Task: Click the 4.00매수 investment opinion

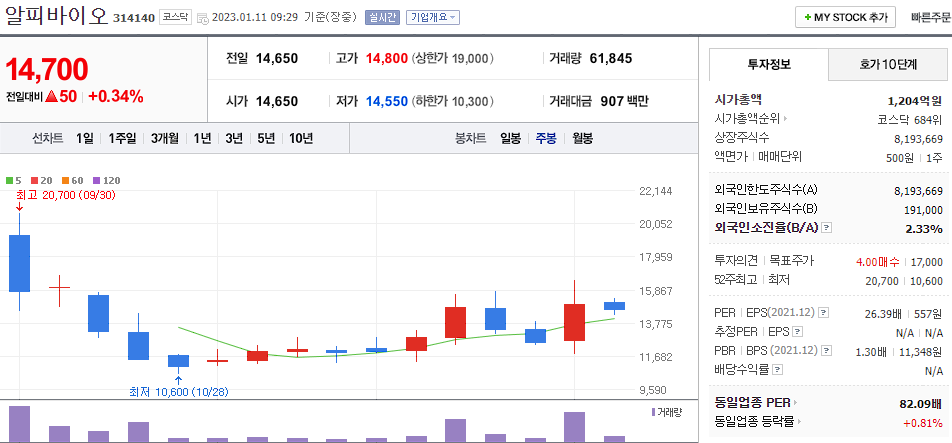Action: pyautogui.click(x=878, y=262)
